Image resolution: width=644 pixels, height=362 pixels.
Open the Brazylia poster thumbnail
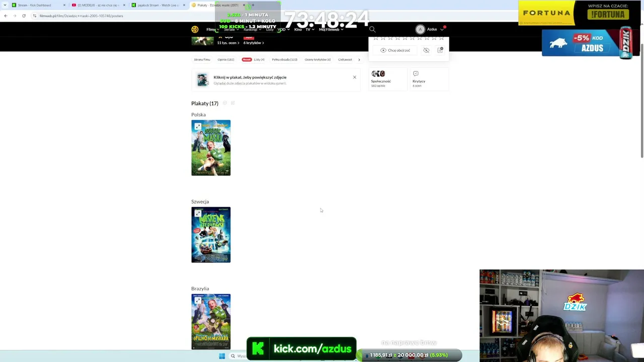click(211, 322)
